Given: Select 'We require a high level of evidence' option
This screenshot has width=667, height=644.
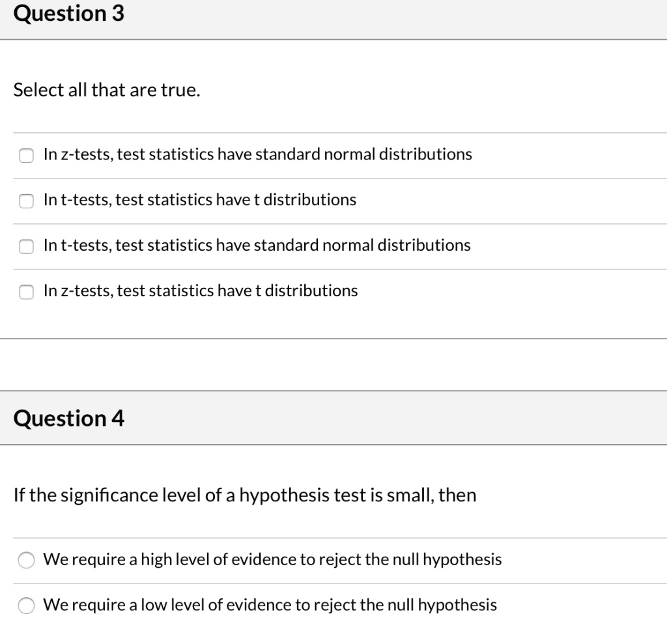Looking at the screenshot, I should (26, 559).
